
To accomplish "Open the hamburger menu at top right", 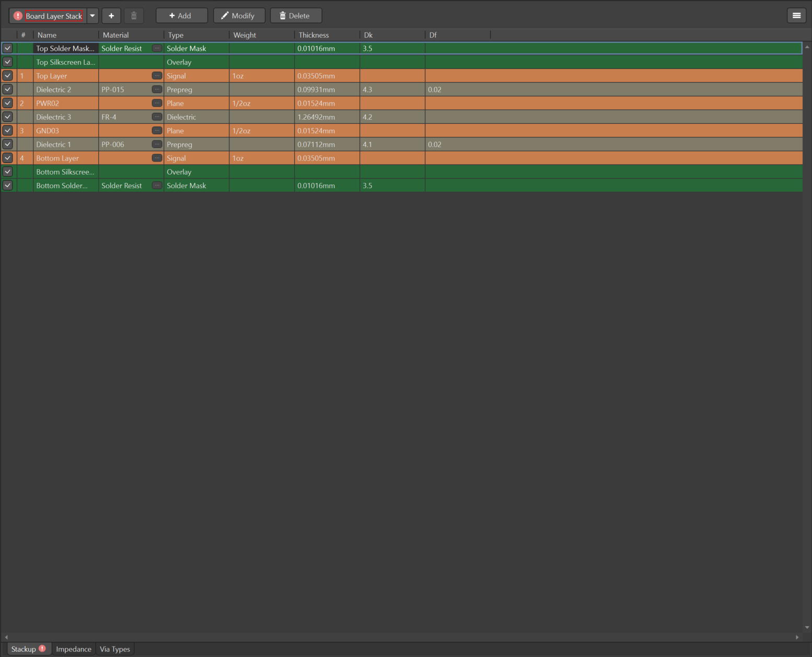I will point(796,16).
